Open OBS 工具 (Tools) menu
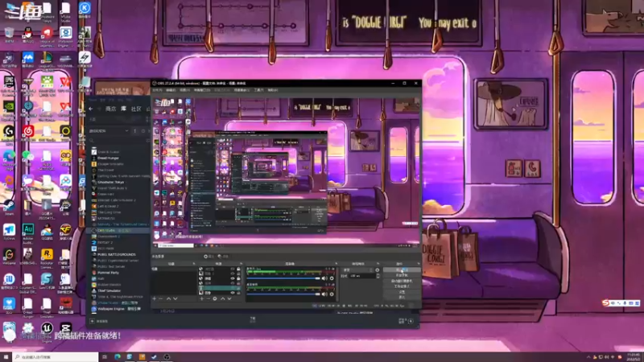Viewport: 644px width, 362px height. pos(258,90)
